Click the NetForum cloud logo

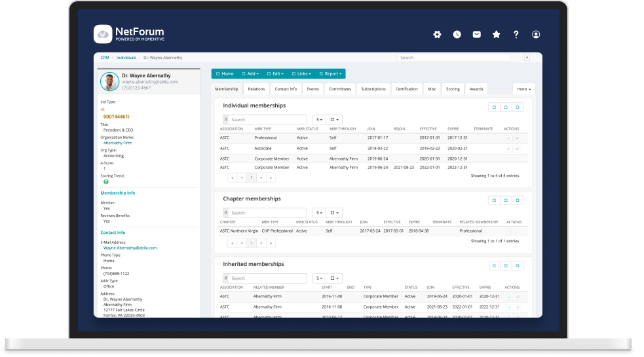pyautogui.click(x=103, y=33)
